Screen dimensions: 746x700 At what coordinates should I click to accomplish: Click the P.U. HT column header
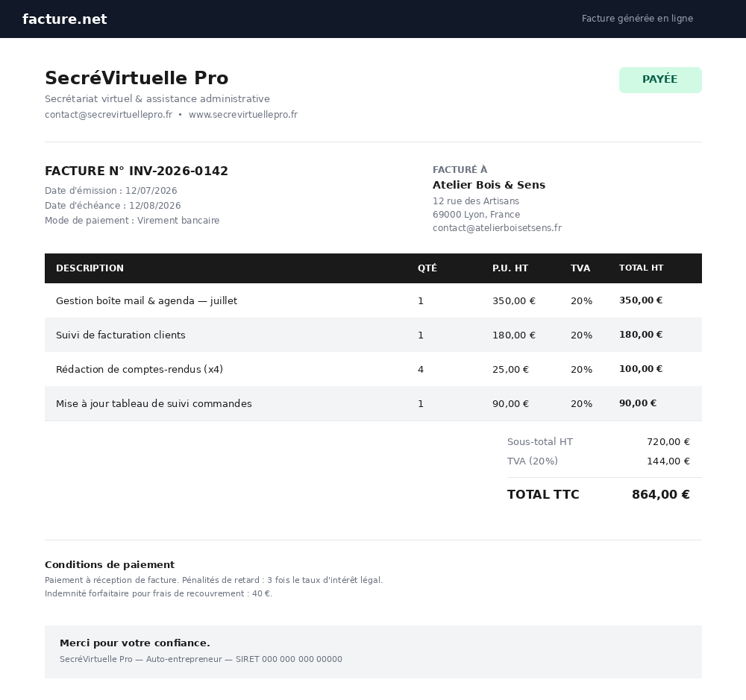(x=510, y=268)
